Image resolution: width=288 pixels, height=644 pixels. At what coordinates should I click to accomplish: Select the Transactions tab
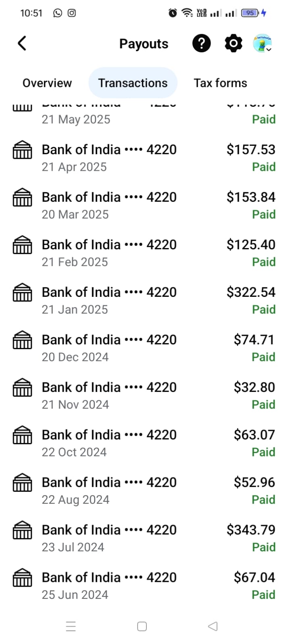(133, 83)
